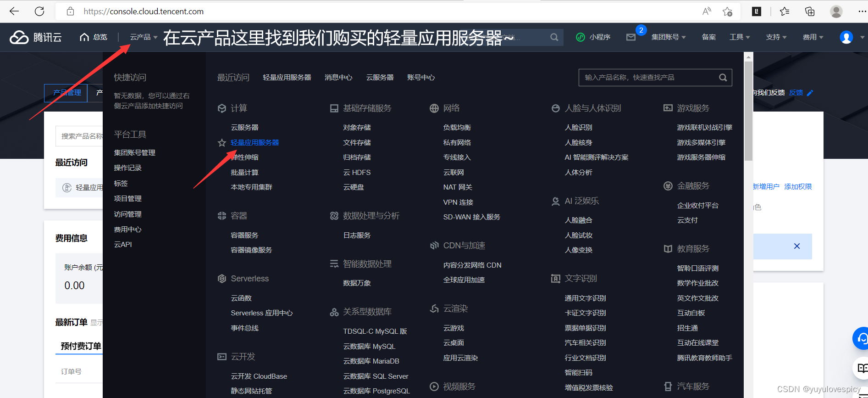Open 企业收付平台 product

698,206
